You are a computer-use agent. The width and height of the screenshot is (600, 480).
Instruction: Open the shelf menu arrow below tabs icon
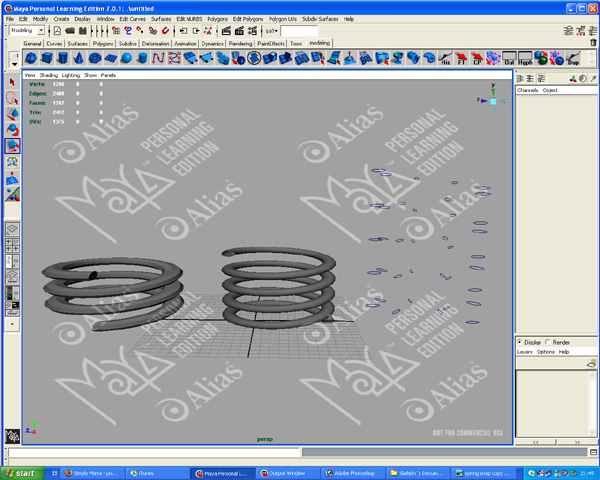tap(14, 64)
